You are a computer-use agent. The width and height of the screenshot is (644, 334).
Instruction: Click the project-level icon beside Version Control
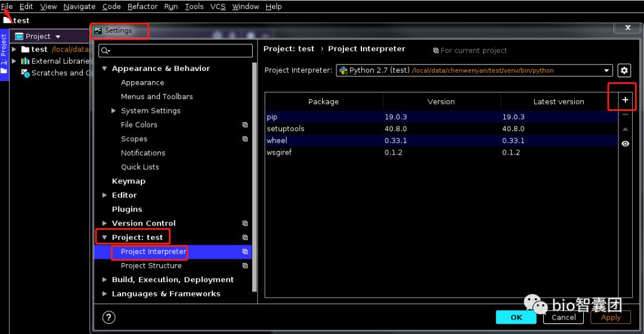coord(245,223)
